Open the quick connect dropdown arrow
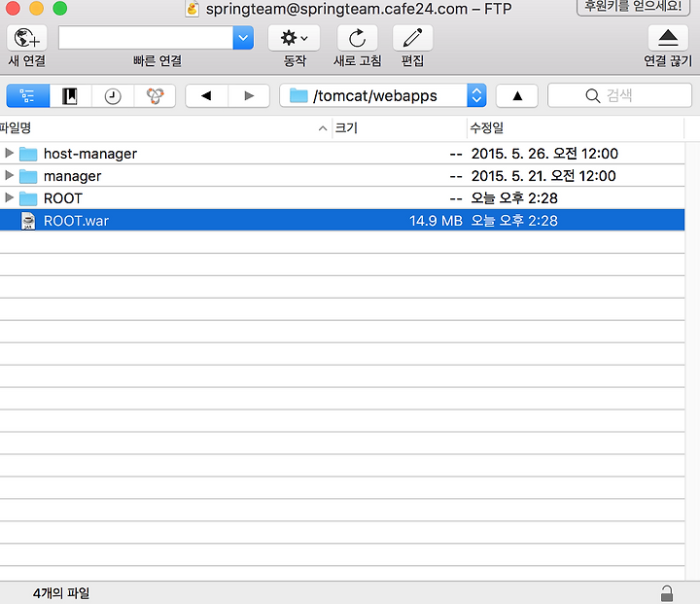The image size is (700, 604). point(243,38)
